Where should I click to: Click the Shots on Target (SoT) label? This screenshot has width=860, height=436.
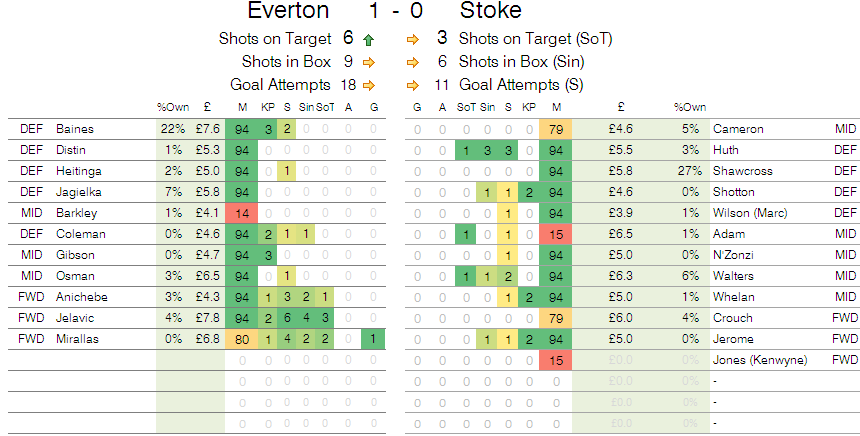535,41
